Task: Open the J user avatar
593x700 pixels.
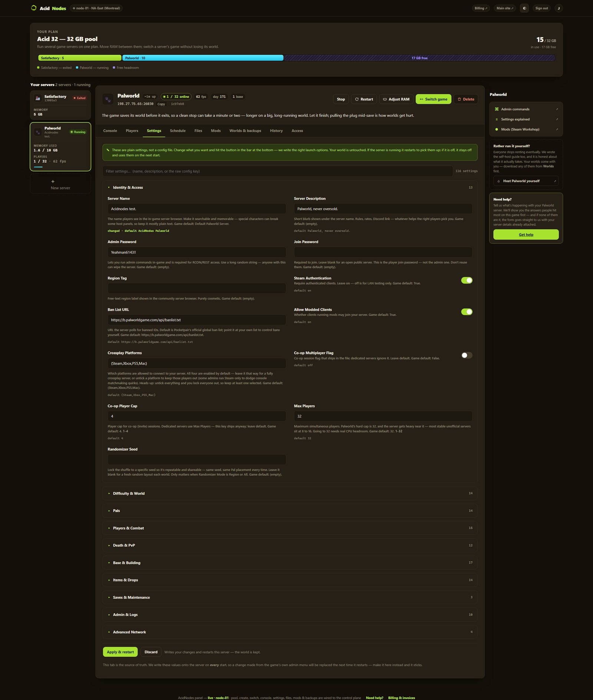Action: click(559, 8)
